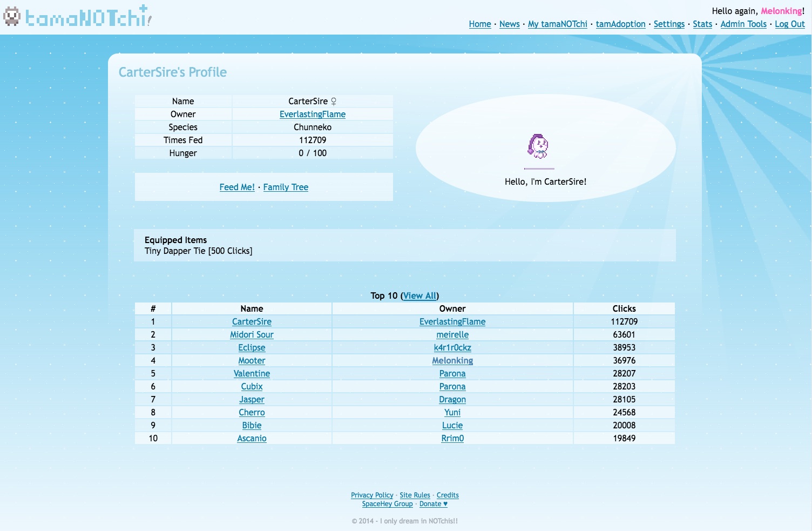This screenshot has width=812, height=531.
Task: Open My tamaNOTchi page
Action: point(558,24)
